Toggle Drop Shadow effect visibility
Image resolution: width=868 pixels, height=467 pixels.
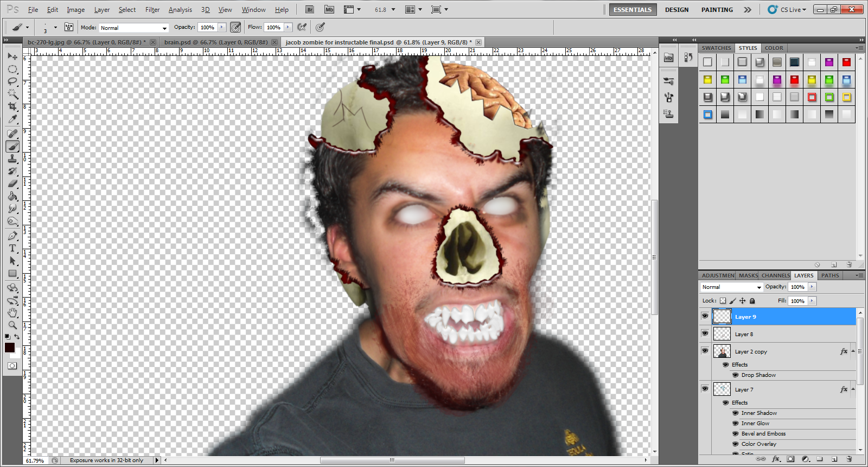tap(736, 375)
